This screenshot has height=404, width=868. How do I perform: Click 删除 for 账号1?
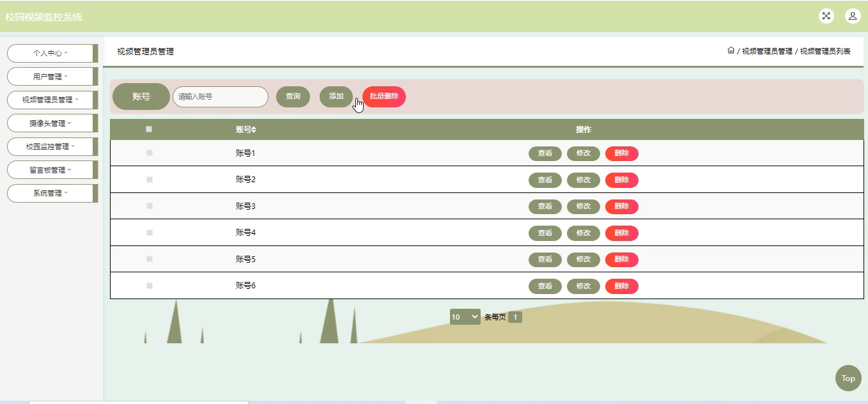coord(622,153)
